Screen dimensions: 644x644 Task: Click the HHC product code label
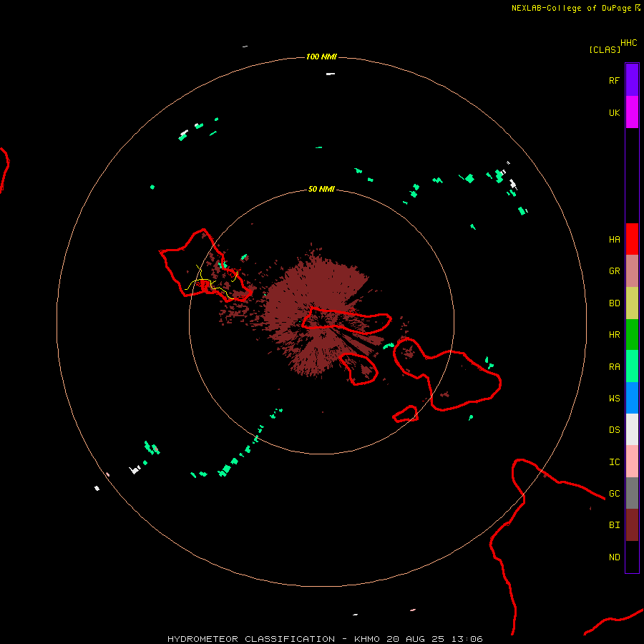click(x=629, y=43)
